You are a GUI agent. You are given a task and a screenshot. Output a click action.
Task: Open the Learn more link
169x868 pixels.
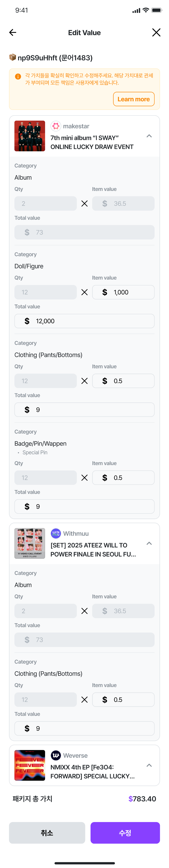[134, 99]
